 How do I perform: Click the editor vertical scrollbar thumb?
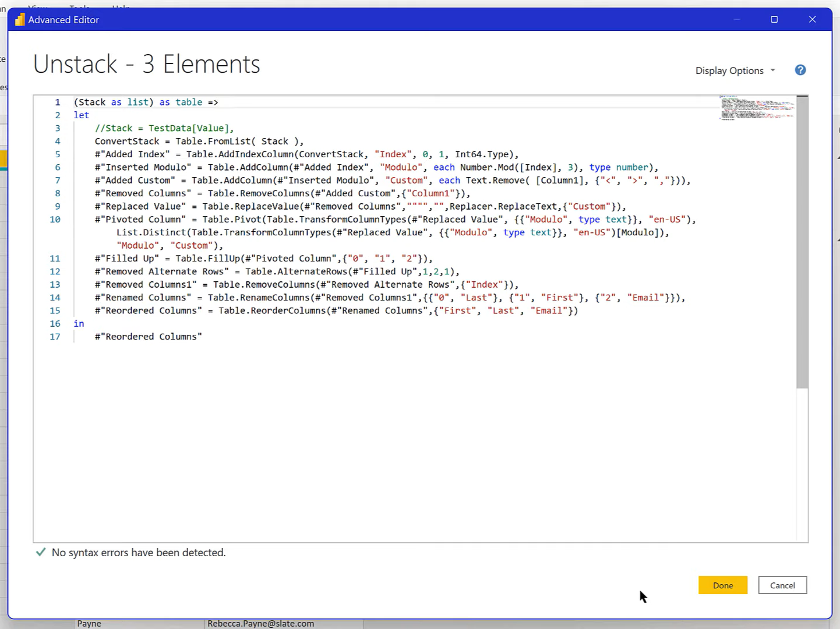click(x=802, y=242)
